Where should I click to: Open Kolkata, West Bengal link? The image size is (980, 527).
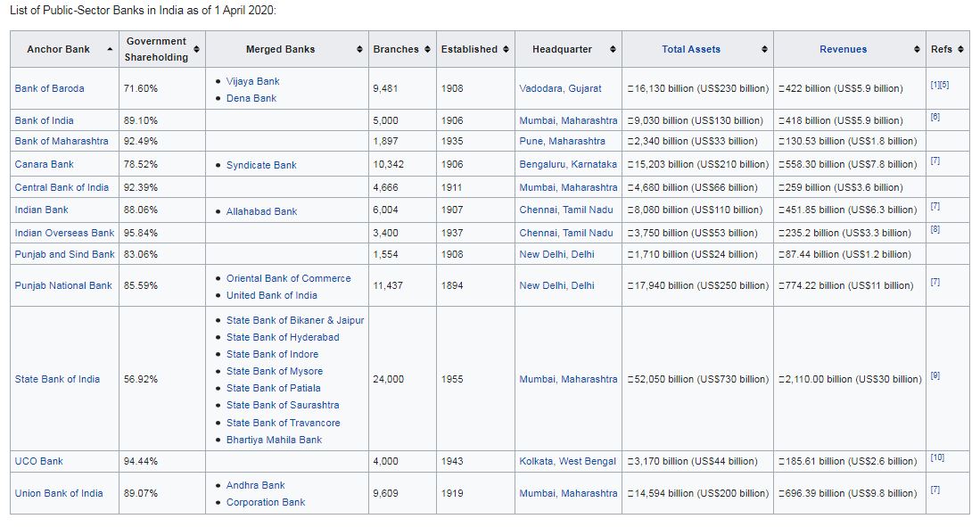[x=567, y=461]
